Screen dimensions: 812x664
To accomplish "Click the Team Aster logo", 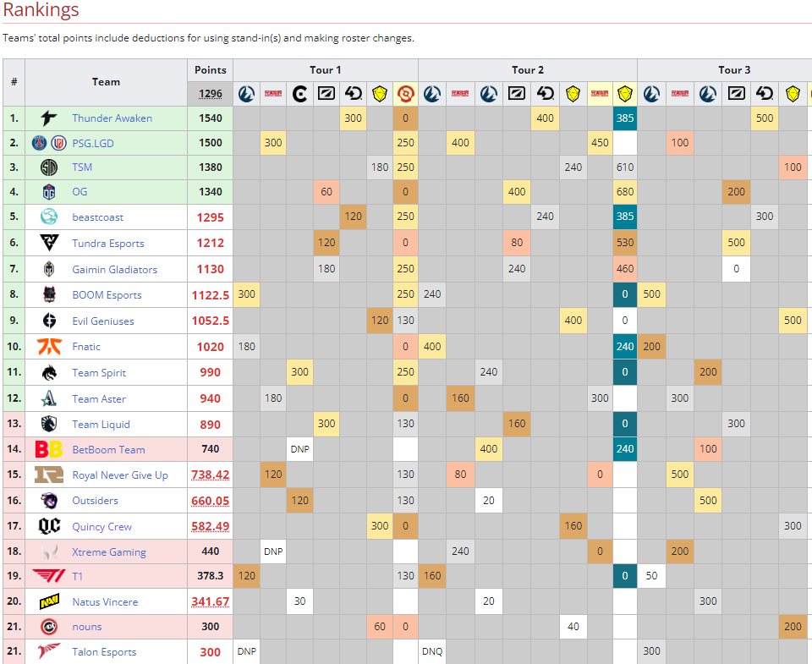I will click(49, 398).
